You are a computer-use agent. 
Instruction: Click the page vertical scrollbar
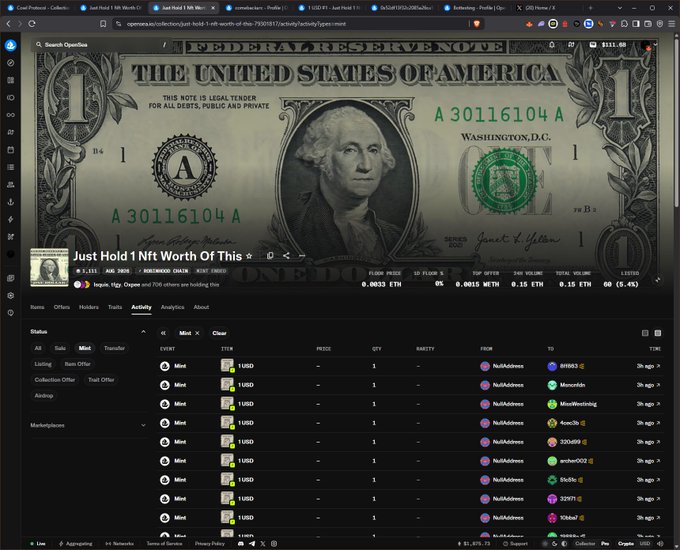tap(676, 121)
